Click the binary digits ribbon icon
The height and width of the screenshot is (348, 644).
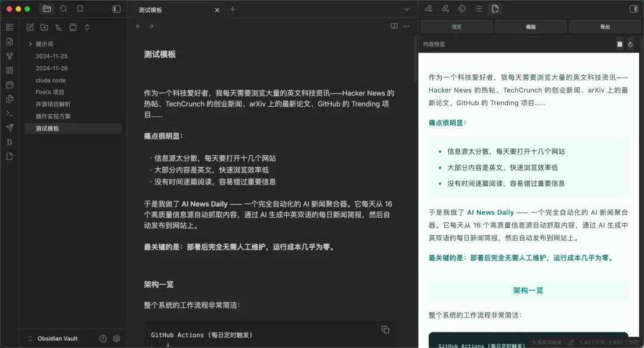point(10,142)
